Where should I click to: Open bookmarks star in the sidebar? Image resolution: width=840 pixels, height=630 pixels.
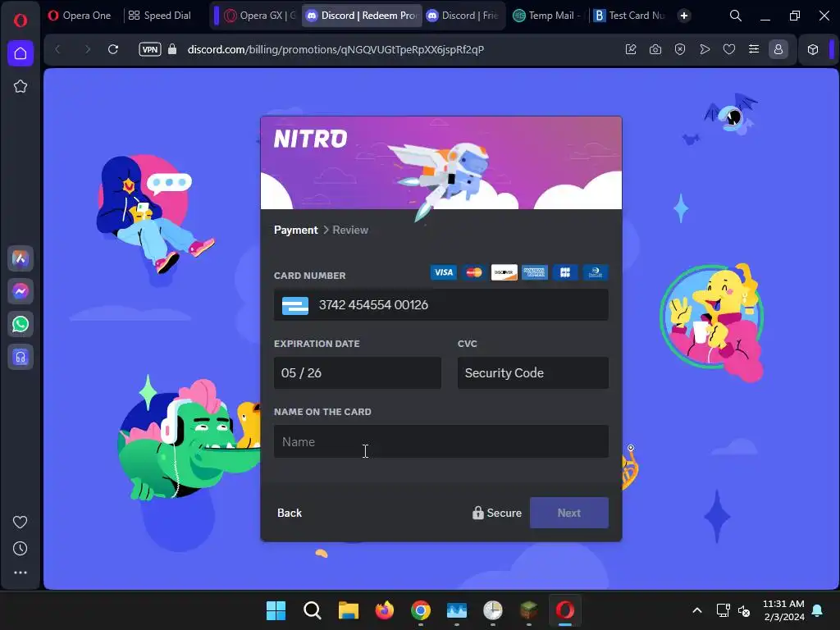click(x=21, y=86)
